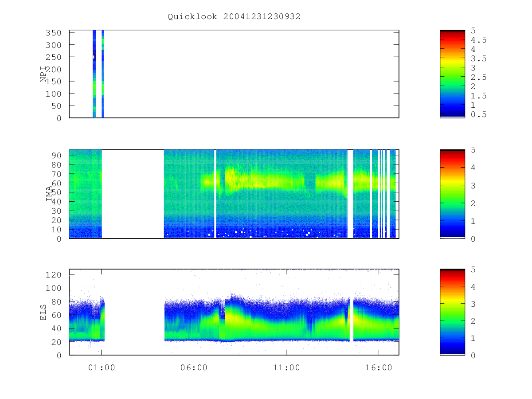Select the IMA y-axis label
The height and width of the screenshot is (399, 532).
pos(49,194)
